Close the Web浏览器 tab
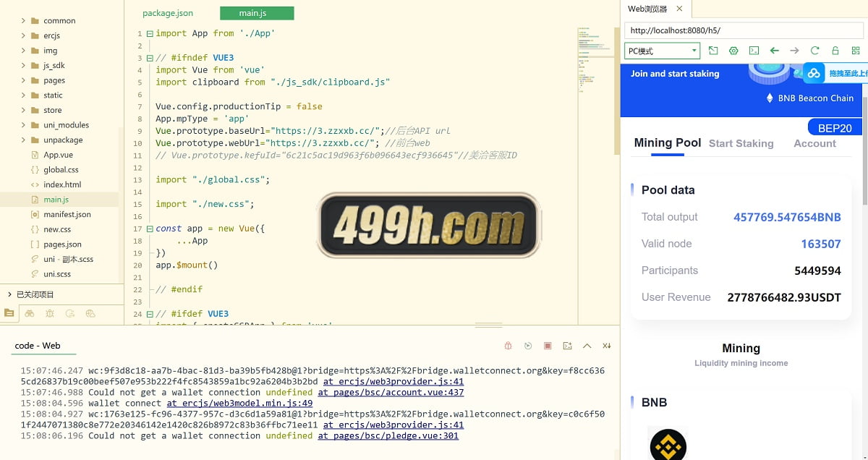Viewport: 868px width, 460px height. [679, 9]
